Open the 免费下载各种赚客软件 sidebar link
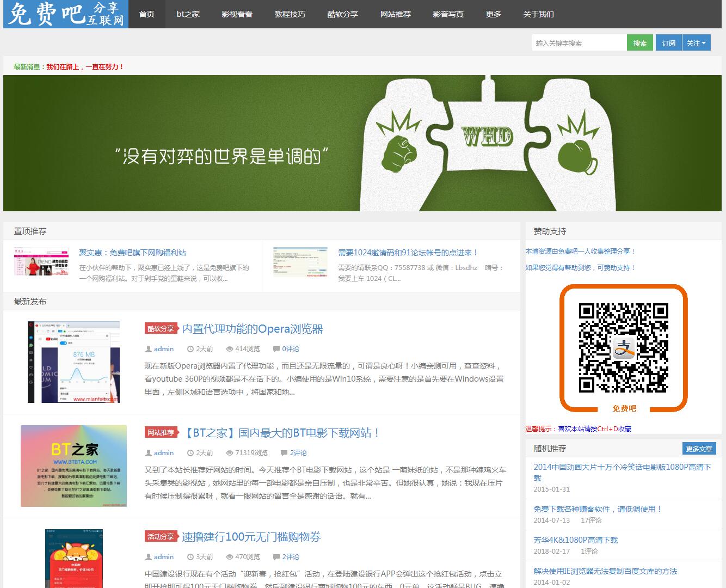This screenshot has width=726, height=588. coord(598,509)
